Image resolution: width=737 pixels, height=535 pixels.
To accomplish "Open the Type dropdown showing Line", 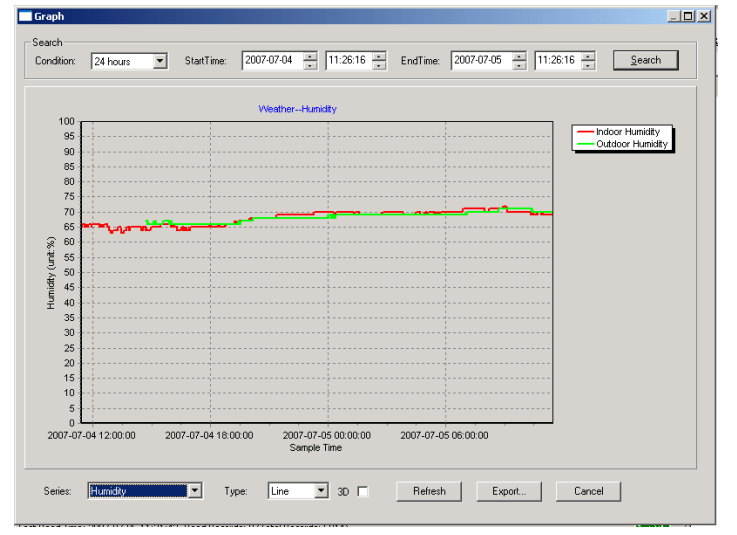I will point(298,491).
